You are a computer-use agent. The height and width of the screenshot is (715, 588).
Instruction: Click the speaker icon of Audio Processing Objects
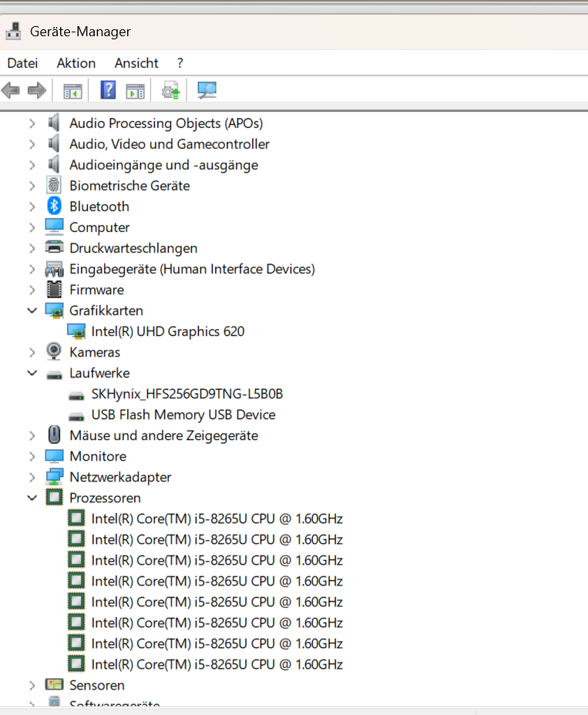(54, 123)
